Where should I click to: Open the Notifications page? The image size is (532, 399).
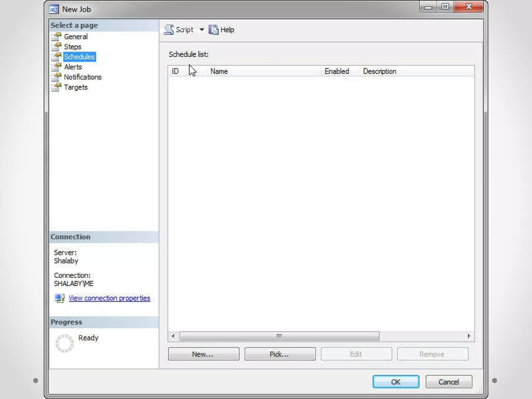83,77
